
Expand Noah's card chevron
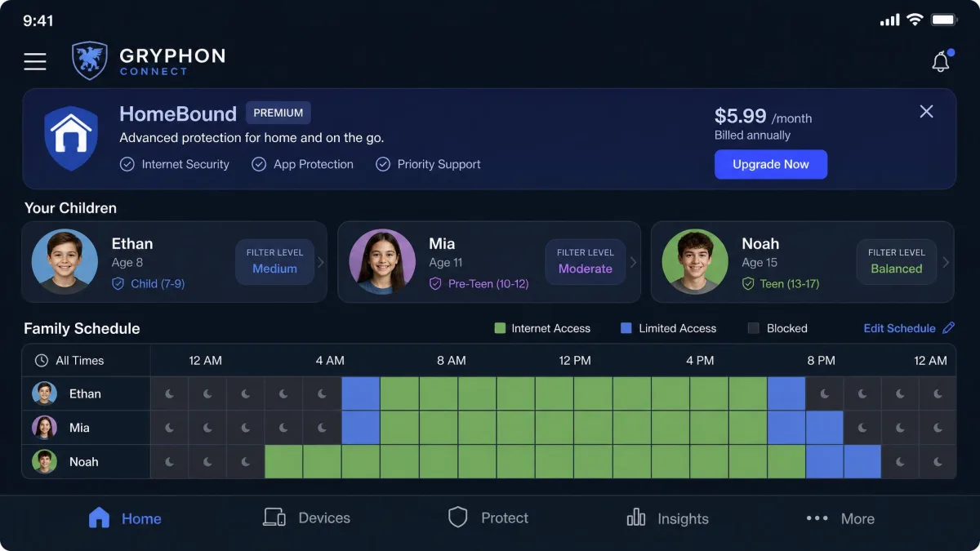(x=946, y=262)
